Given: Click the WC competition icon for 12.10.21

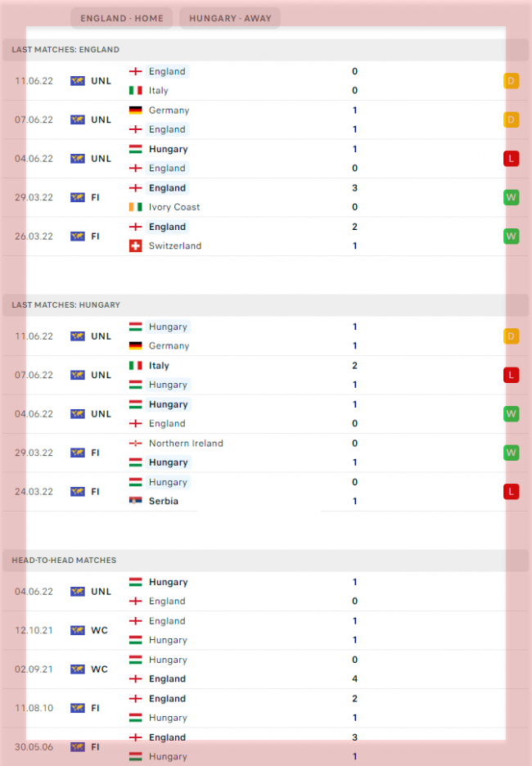Looking at the screenshot, I should pos(78,630).
